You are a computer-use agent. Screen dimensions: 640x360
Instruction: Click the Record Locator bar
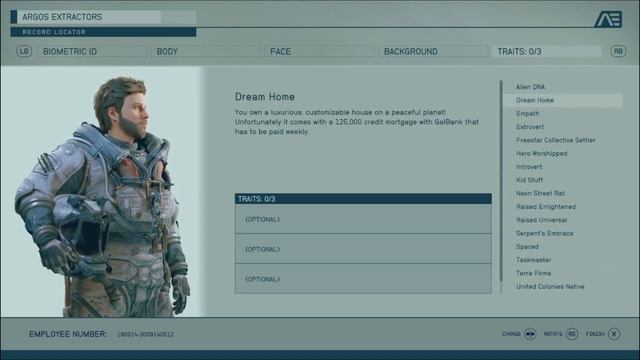103,32
